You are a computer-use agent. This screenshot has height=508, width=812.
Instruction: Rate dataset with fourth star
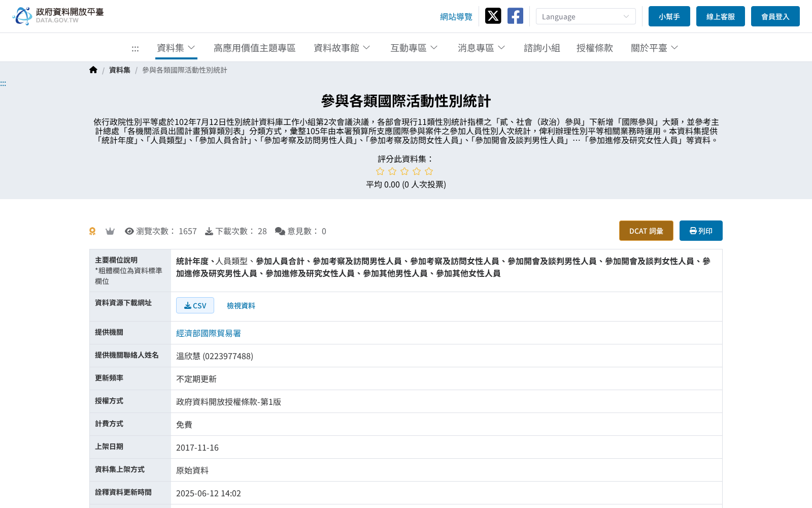417,171
